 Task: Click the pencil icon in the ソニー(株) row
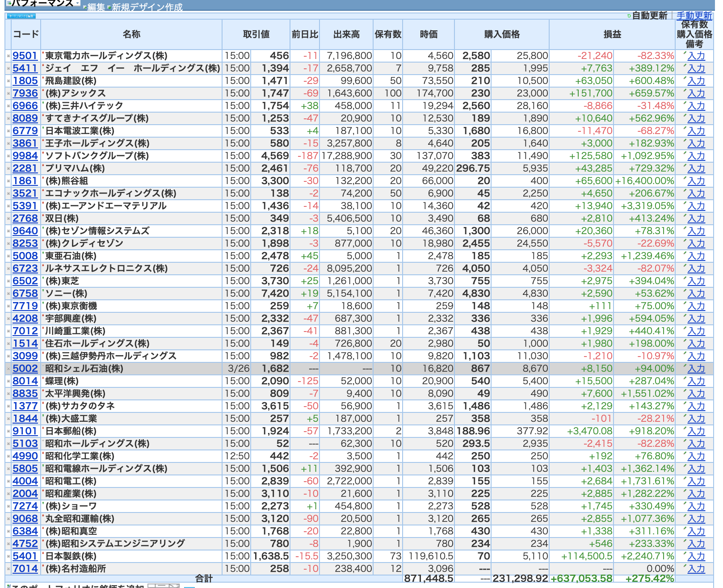pos(684,291)
